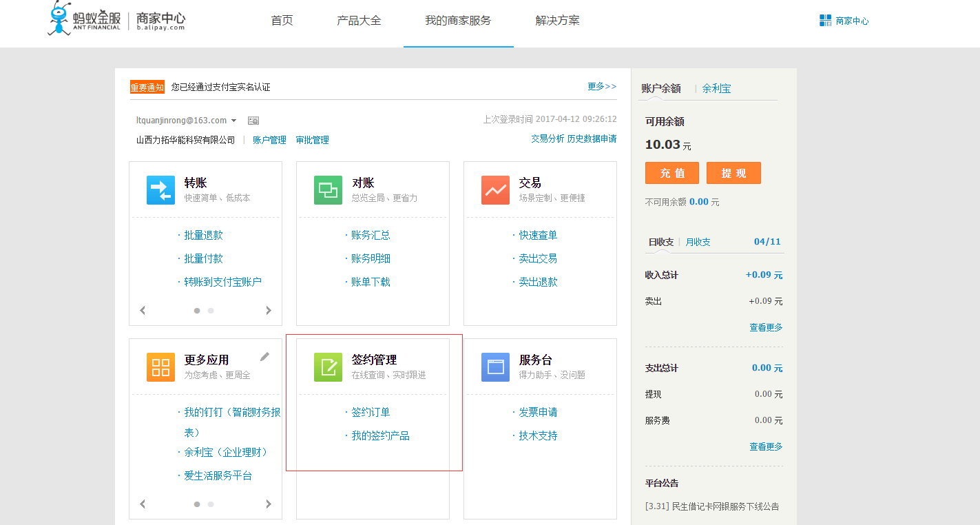Open the 批量付款 link
Image resolution: width=980 pixels, height=525 pixels.
203,258
